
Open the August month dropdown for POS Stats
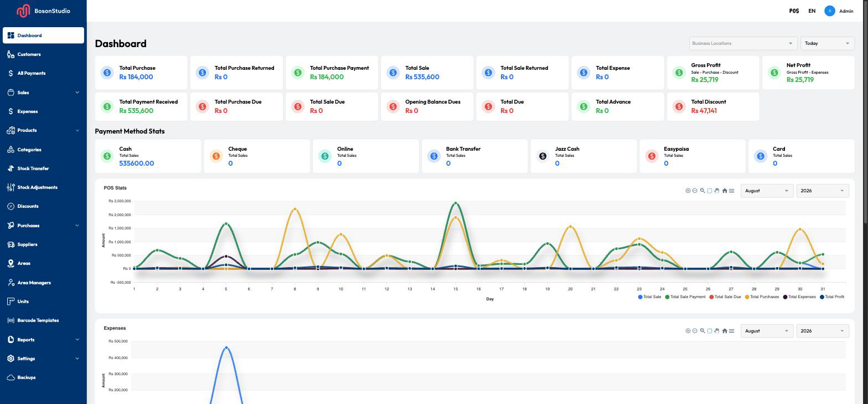(x=767, y=191)
